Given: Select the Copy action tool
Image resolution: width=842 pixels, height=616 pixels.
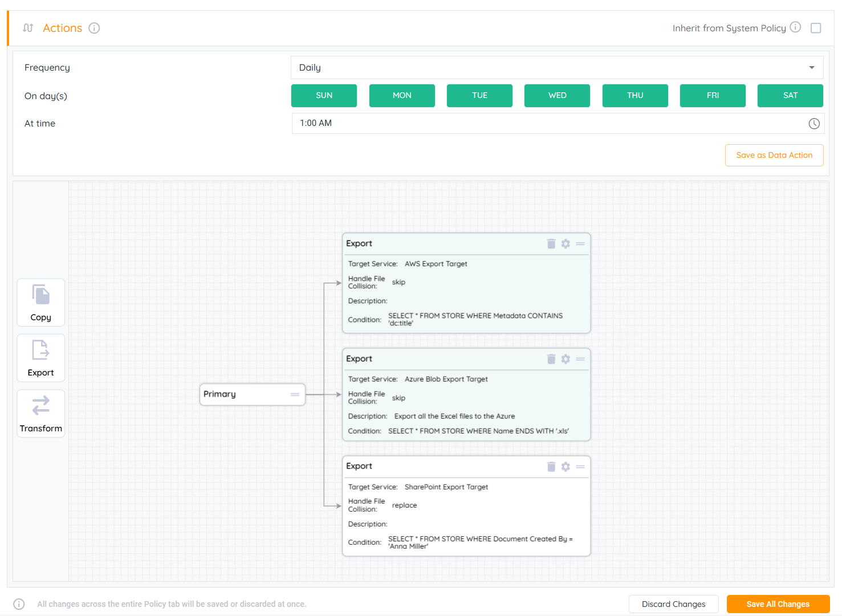Looking at the screenshot, I should tap(40, 302).
